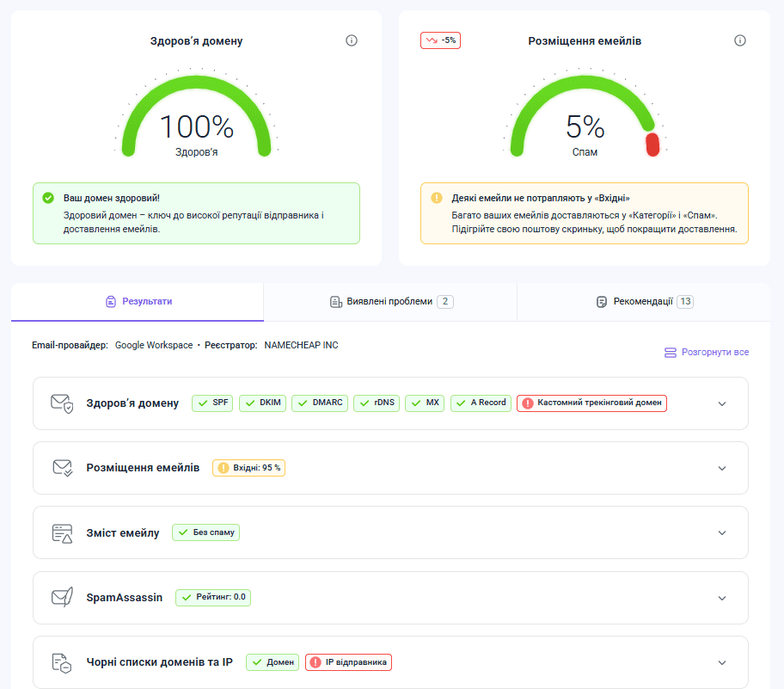Click the blacklist document icon
The height and width of the screenshot is (689, 784).
coord(61,662)
